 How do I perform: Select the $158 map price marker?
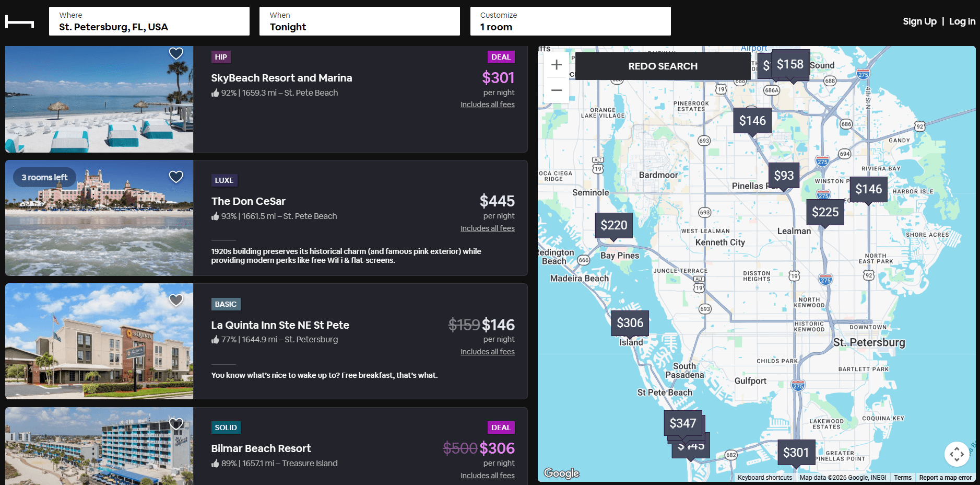click(790, 64)
